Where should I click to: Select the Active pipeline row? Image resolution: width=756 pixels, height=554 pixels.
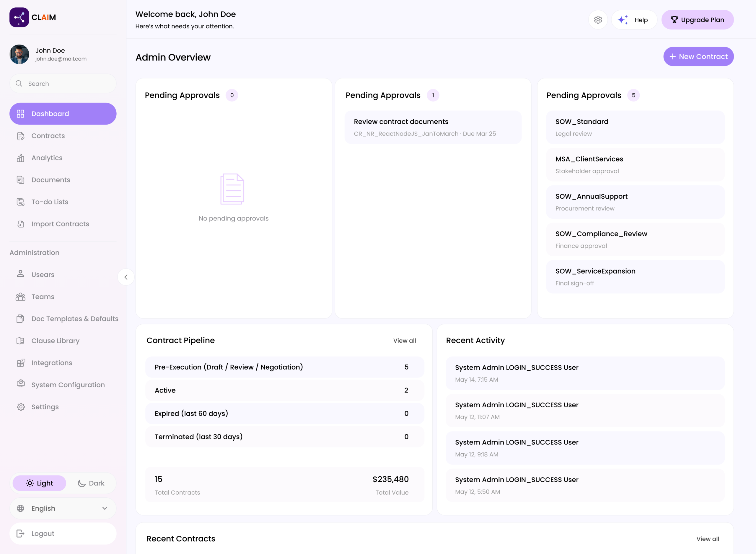[x=285, y=390]
